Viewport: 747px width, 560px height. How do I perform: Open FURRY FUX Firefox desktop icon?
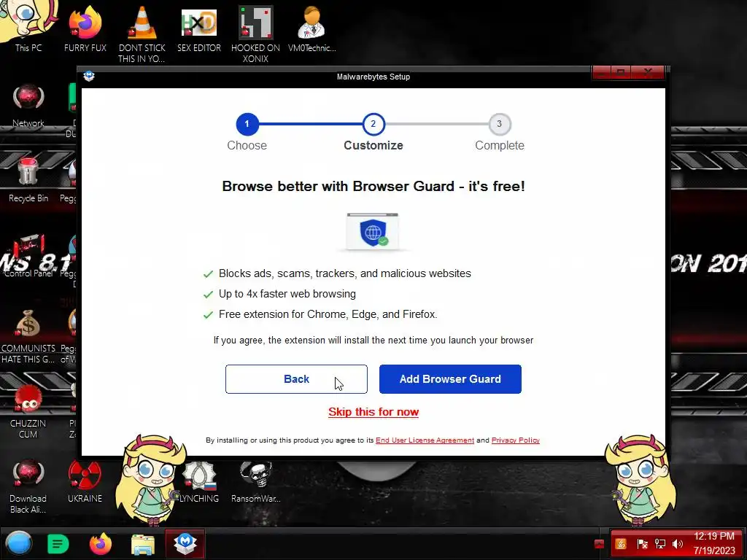click(x=85, y=28)
